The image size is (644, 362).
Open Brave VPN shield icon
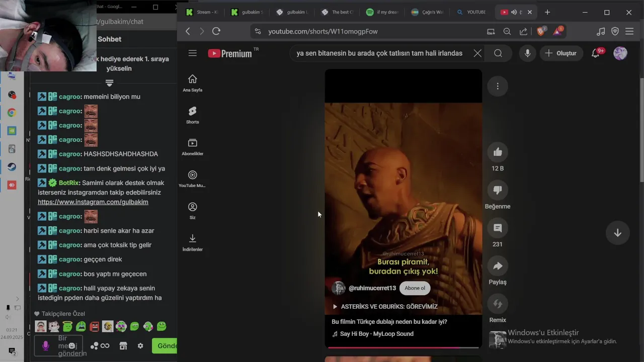click(x=615, y=31)
